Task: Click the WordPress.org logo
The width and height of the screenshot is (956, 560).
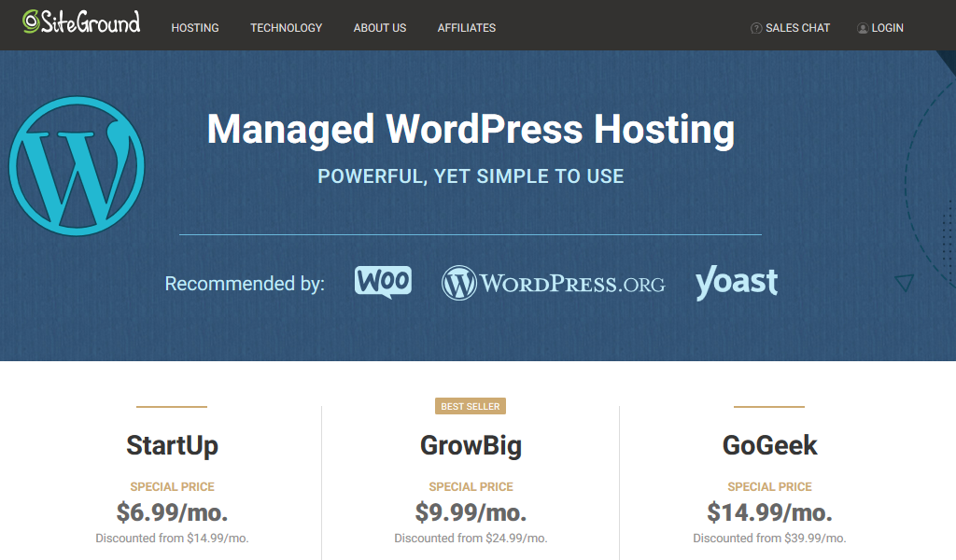Action: (x=553, y=283)
